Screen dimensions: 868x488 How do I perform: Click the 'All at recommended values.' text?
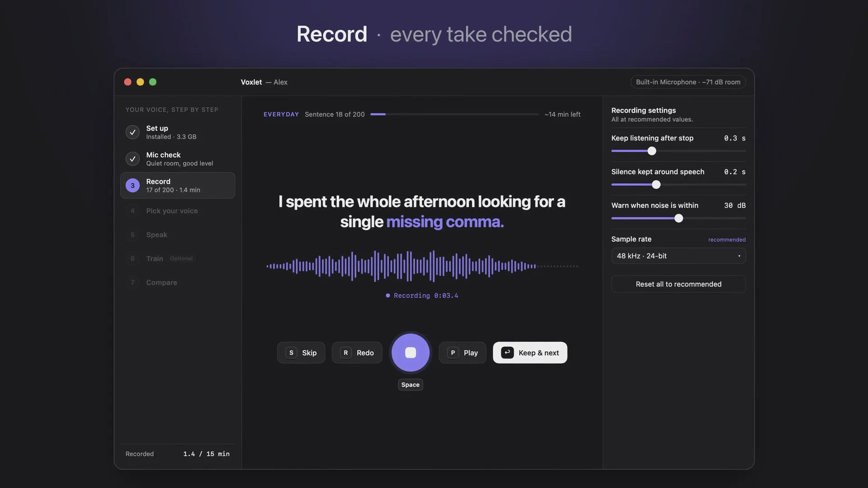[652, 119]
